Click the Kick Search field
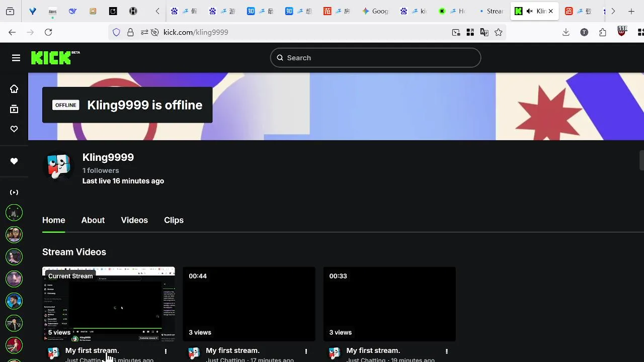Viewport: 644px width, 362px height. [375, 58]
